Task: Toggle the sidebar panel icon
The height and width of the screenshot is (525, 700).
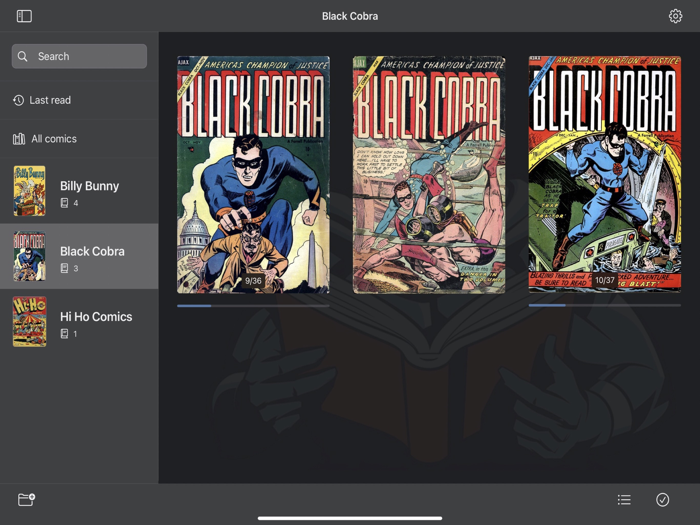Action: (24, 16)
